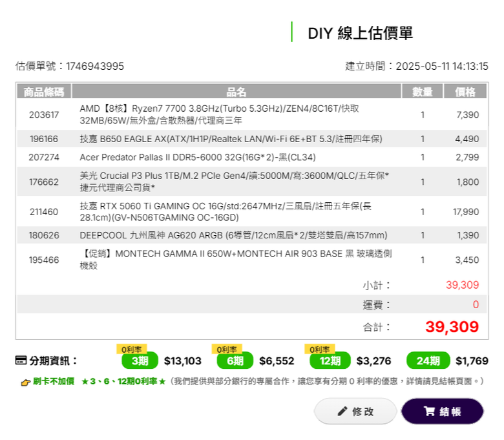
Task: Click the price 2,799
Action: click(x=467, y=157)
